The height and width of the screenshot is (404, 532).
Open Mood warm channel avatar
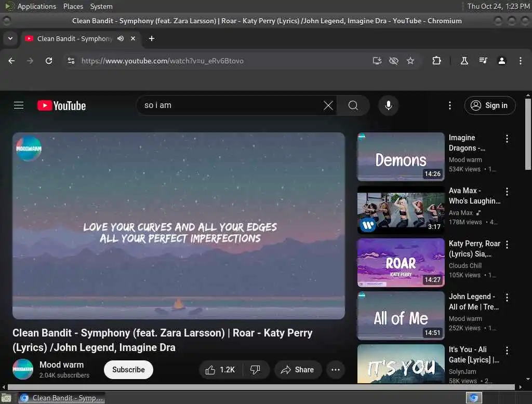point(23,369)
